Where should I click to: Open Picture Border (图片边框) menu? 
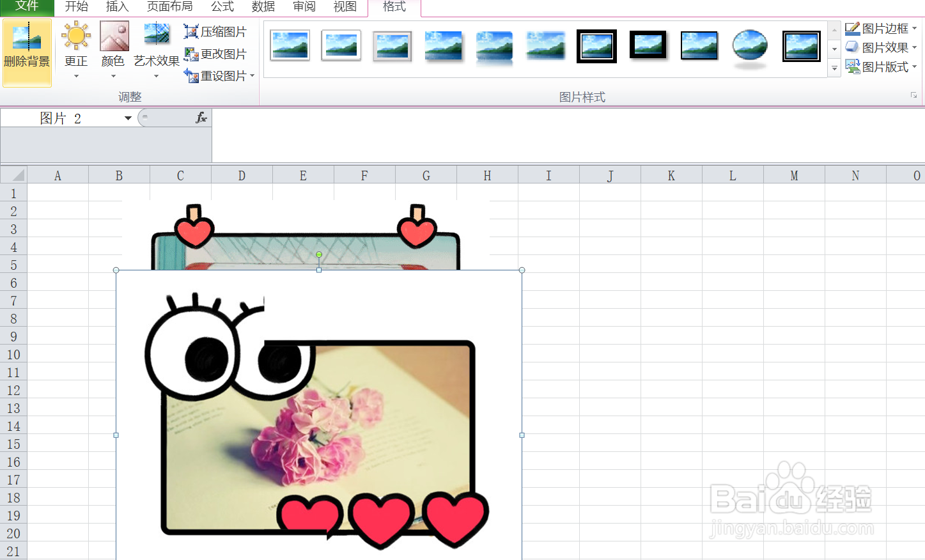[881, 28]
